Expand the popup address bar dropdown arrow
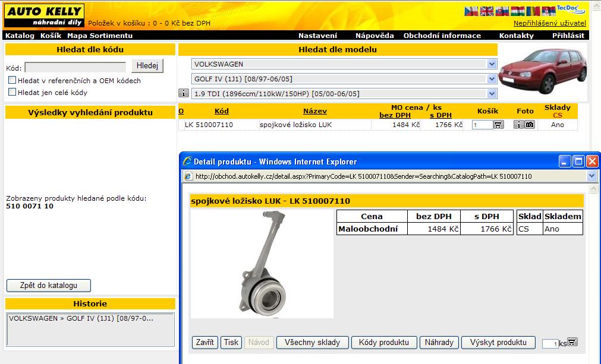 pyautogui.click(x=591, y=176)
